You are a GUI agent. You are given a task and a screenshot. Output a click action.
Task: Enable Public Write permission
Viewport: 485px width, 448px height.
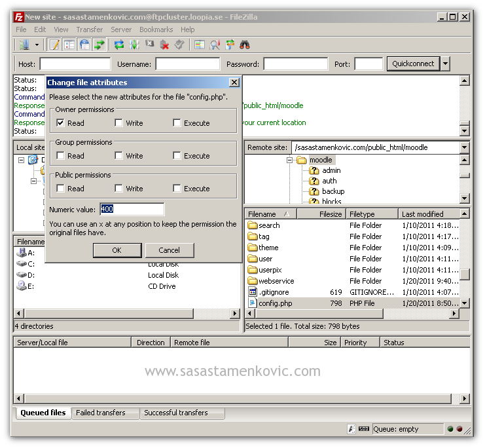tap(118, 188)
